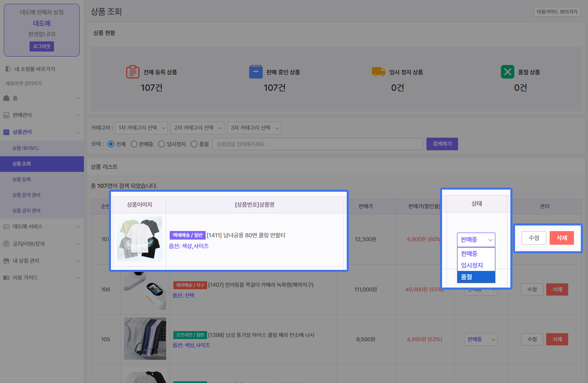Click the 이용 가이드 book icon in the sidebar
The image size is (588, 383).
(x=6, y=278)
